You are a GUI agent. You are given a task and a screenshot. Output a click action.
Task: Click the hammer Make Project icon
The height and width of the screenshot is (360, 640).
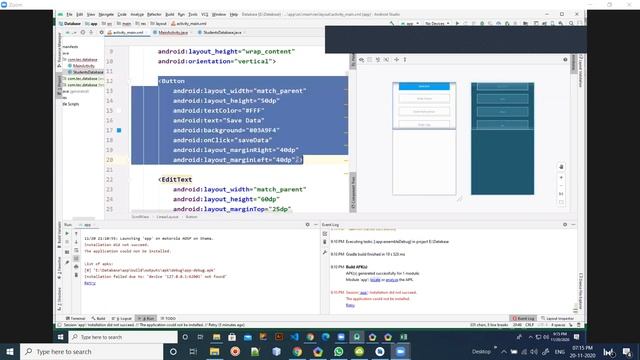coord(392,24)
